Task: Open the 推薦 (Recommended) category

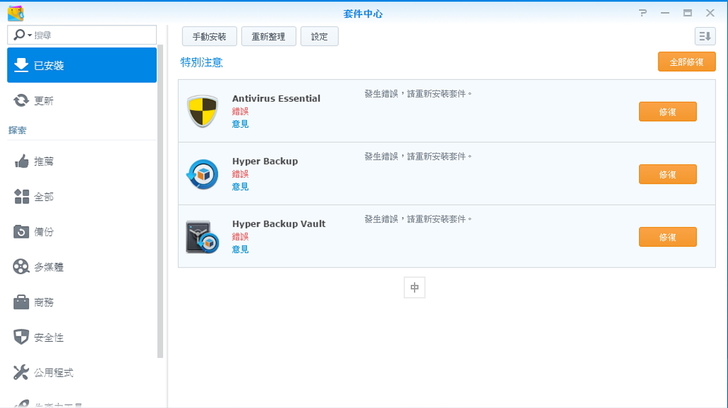Action: [x=82, y=162]
